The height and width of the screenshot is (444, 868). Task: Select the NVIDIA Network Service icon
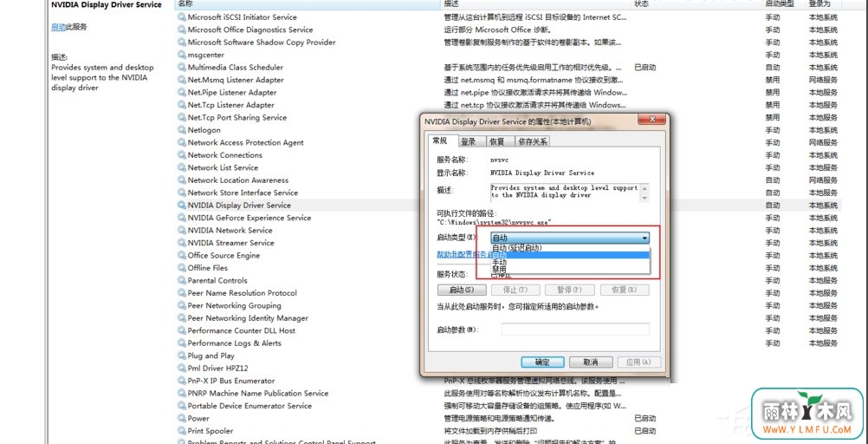tap(182, 230)
